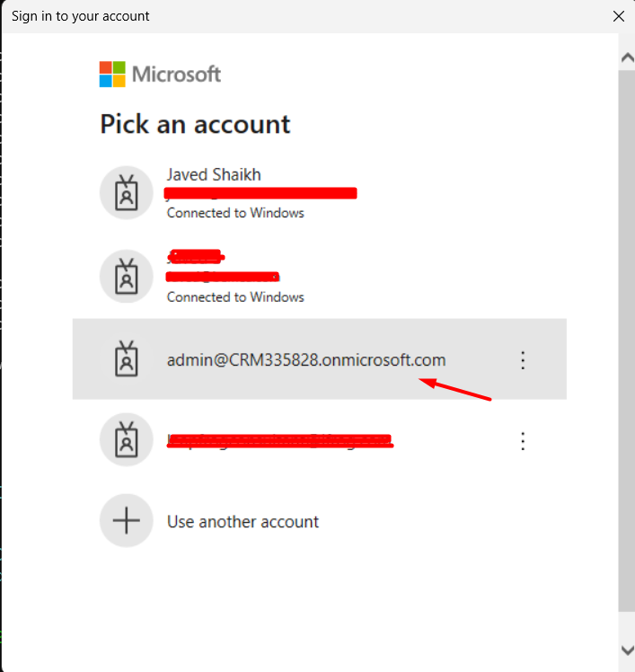Select the Javed Shaikh account name
635x672 pixels.
[214, 174]
